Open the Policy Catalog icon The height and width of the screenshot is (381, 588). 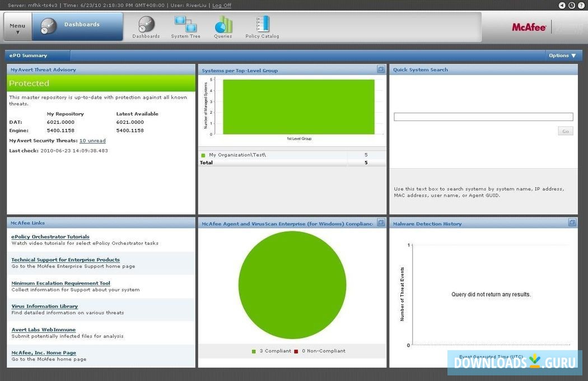click(x=262, y=25)
